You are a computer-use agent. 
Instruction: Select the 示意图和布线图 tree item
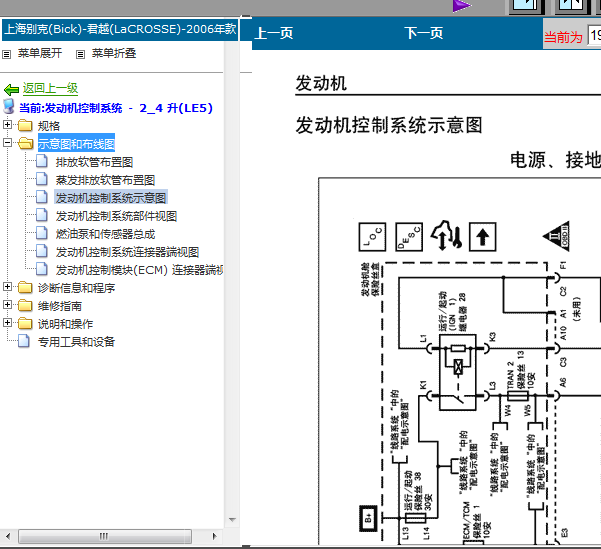[76, 143]
